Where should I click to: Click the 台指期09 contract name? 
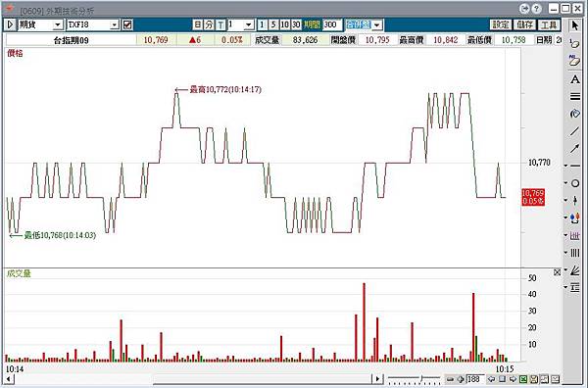click(x=72, y=40)
